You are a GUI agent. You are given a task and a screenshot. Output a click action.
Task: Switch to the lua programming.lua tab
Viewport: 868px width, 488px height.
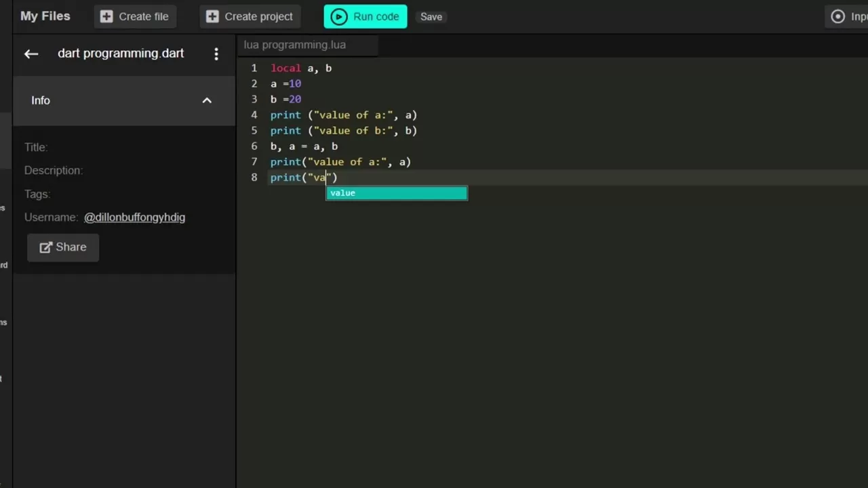pos(295,45)
